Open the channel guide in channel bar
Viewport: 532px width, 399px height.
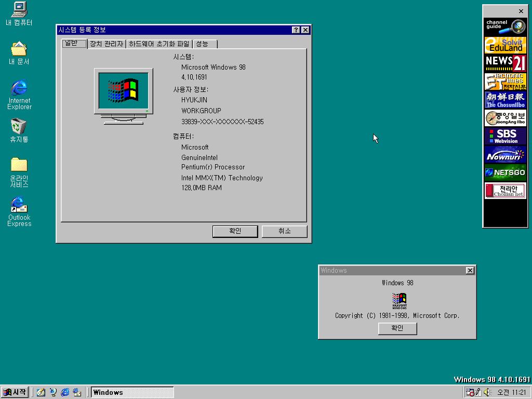coord(505,26)
